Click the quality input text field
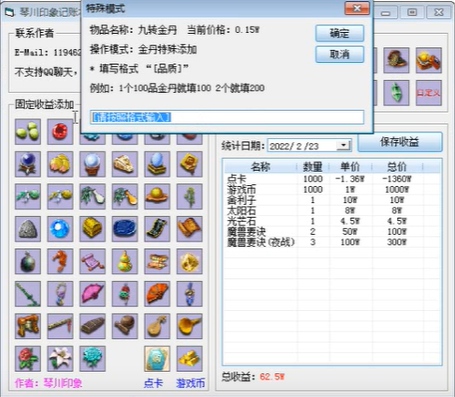 pyautogui.click(x=227, y=117)
